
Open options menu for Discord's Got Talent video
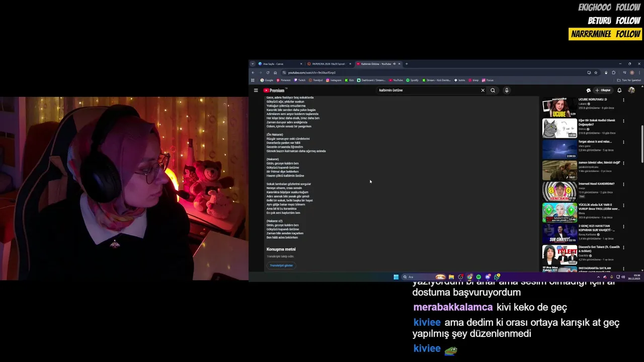[623, 248]
